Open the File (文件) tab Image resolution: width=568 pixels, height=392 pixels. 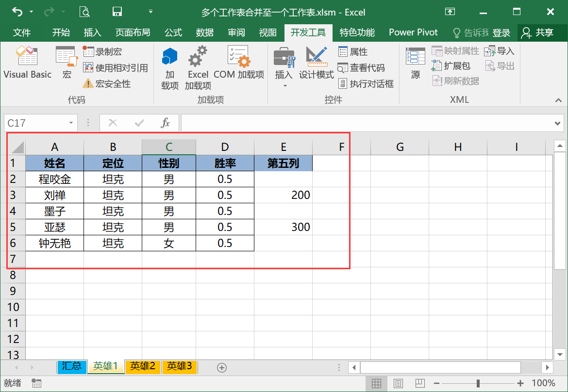(x=22, y=33)
